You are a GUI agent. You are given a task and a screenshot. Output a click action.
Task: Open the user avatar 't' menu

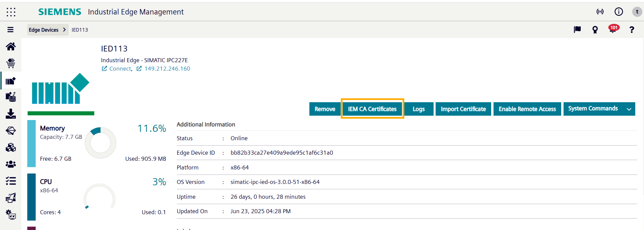pos(637,12)
